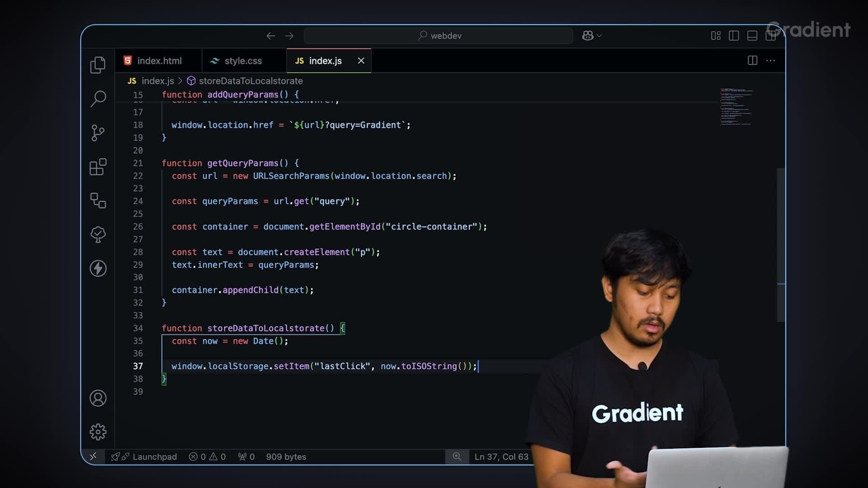The width and height of the screenshot is (868, 488).
Task: Click Ln 37, Col 63 indicator
Action: [x=501, y=457]
